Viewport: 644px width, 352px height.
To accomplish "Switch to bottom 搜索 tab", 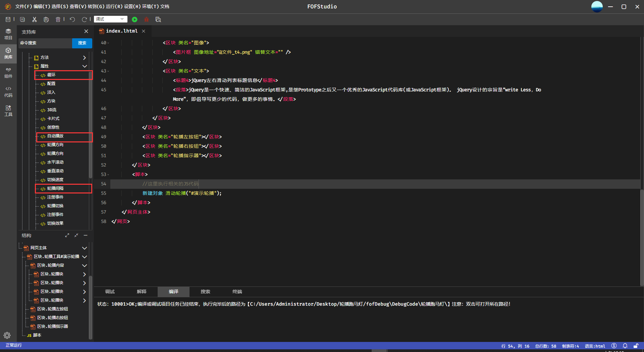I will 205,292.
